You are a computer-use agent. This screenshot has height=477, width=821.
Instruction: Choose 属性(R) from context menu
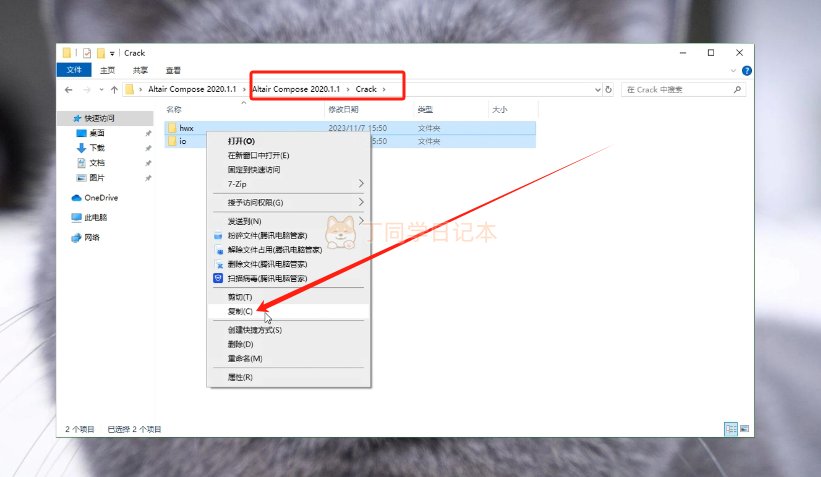click(289, 377)
